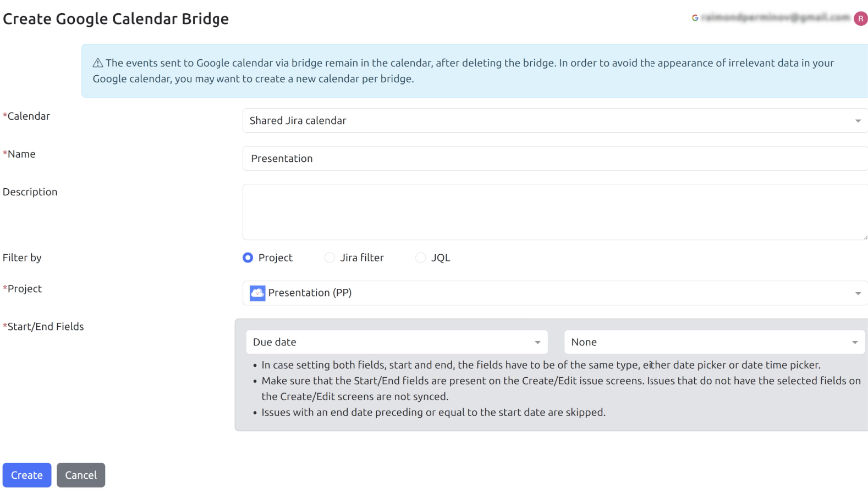Open the Due date start field dropdown
This screenshot has width=868, height=493.
point(396,342)
